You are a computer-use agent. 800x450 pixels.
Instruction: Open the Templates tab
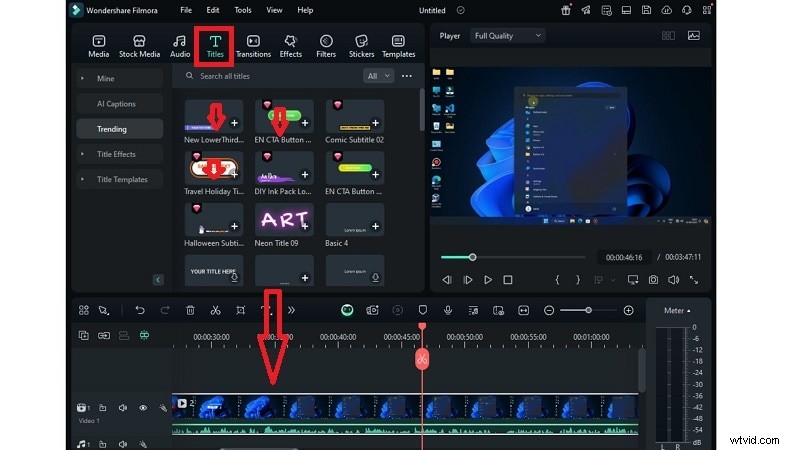click(398, 46)
